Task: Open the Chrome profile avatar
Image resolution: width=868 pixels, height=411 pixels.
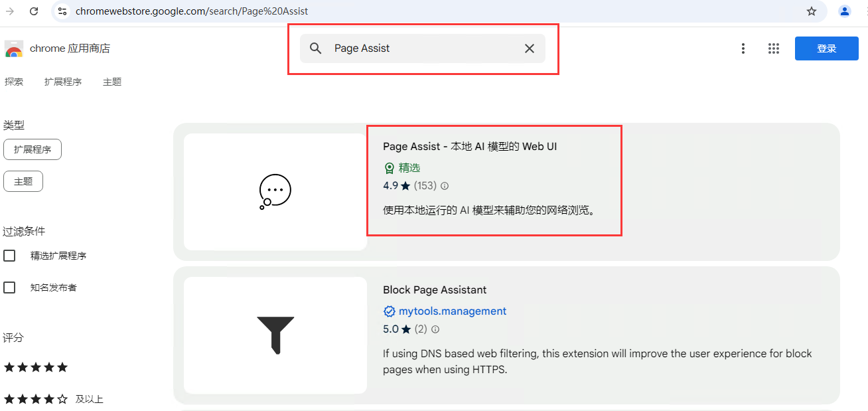Action: point(844,11)
